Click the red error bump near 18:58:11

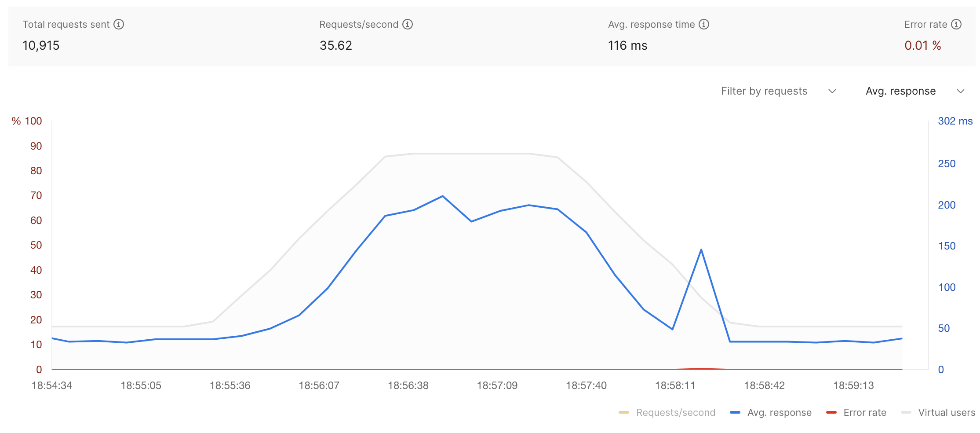701,368
